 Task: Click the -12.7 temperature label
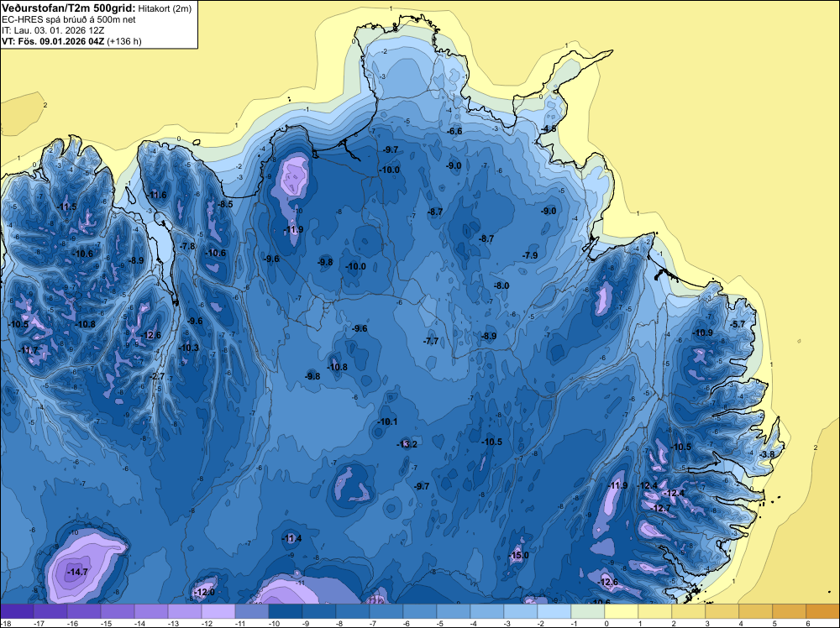(661, 508)
